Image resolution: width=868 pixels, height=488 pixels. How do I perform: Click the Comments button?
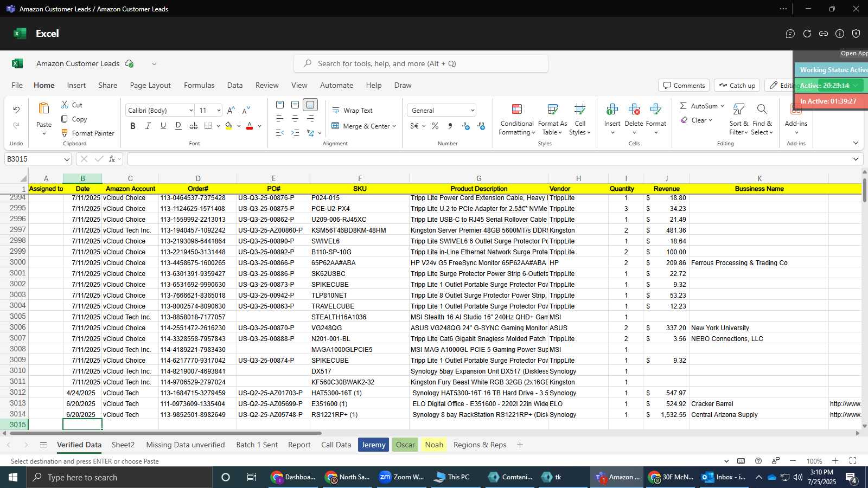684,85
